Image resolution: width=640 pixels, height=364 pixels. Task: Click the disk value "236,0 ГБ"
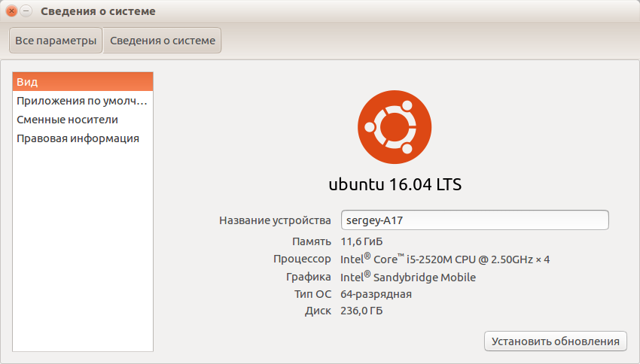click(361, 311)
